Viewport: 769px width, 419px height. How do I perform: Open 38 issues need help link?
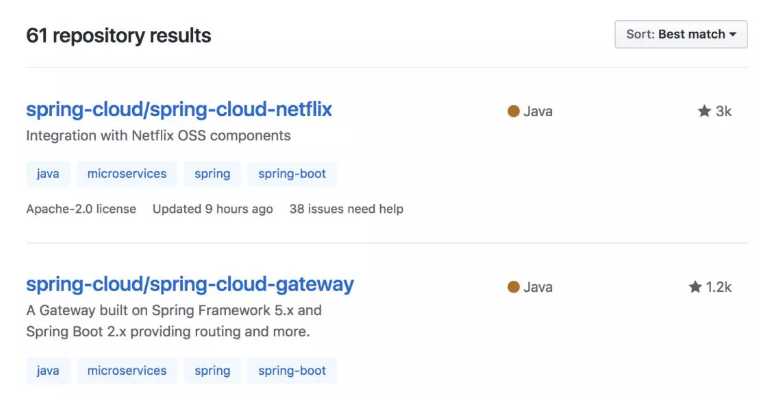tap(346, 209)
